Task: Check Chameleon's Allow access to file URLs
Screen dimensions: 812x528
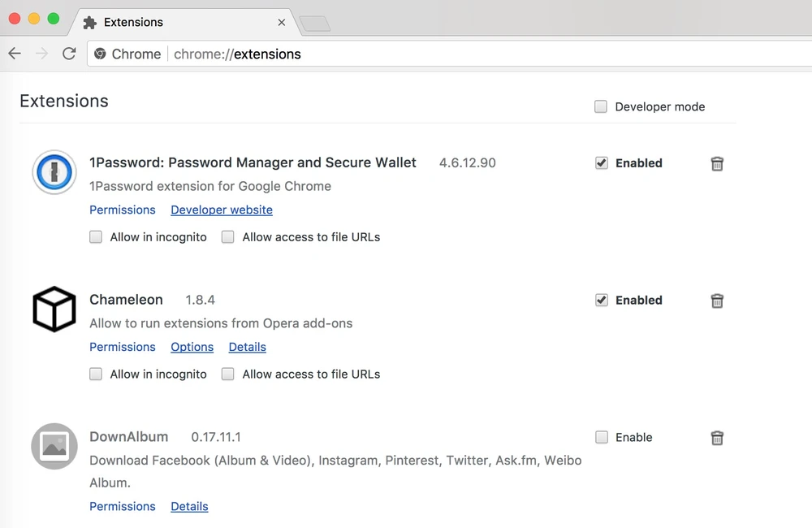Action: coord(228,374)
